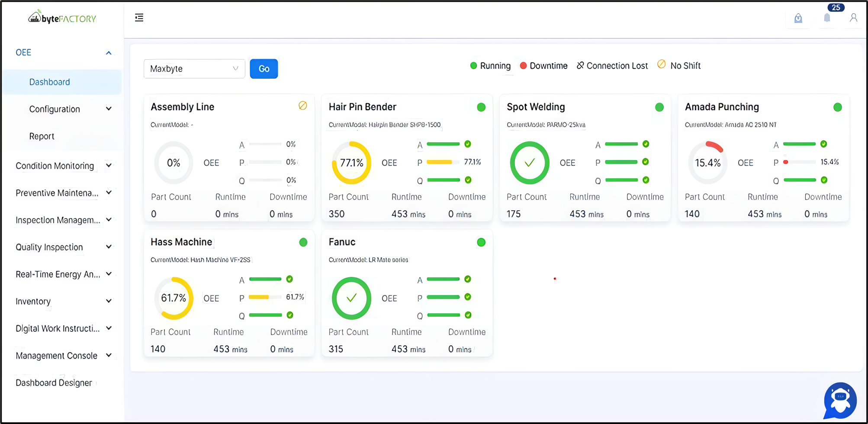Expand Real-Time Energy Analytics menu
The image size is (868, 424).
point(109,274)
